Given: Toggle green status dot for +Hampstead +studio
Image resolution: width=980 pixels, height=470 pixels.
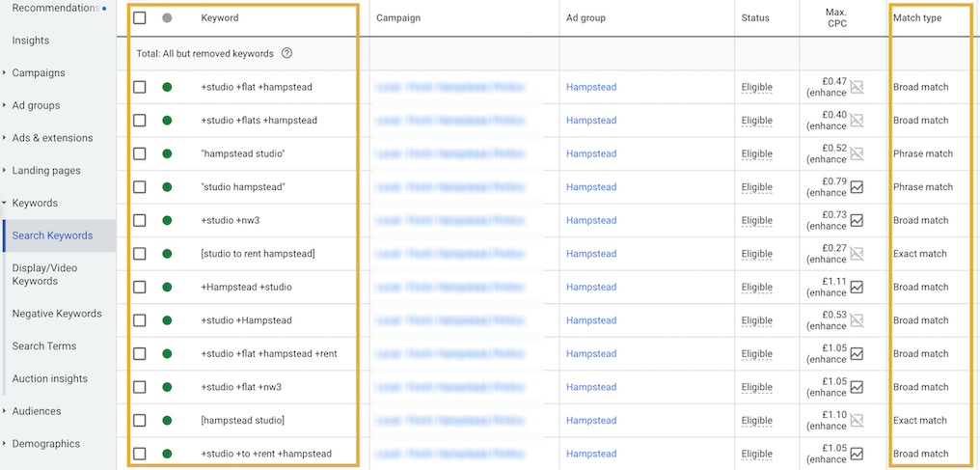Looking at the screenshot, I should pyautogui.click(x=167, y=287).
